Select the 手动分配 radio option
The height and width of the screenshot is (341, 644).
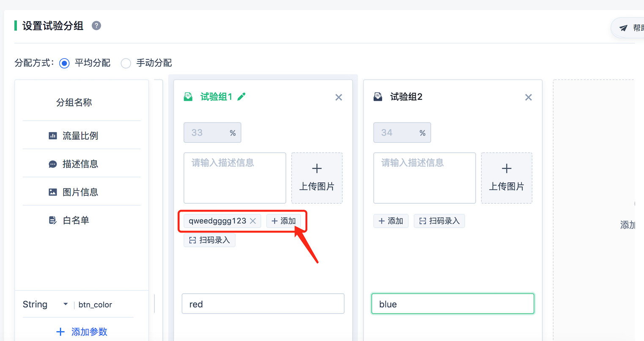pyautogui.click(x=126, y=63)
